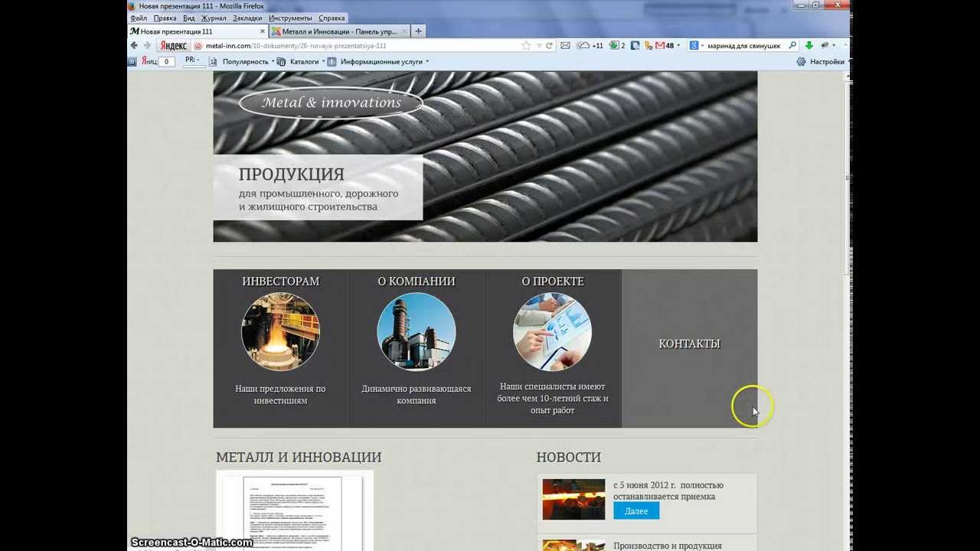
Task: Open the Закладки menu
Action: click(247, 18)
